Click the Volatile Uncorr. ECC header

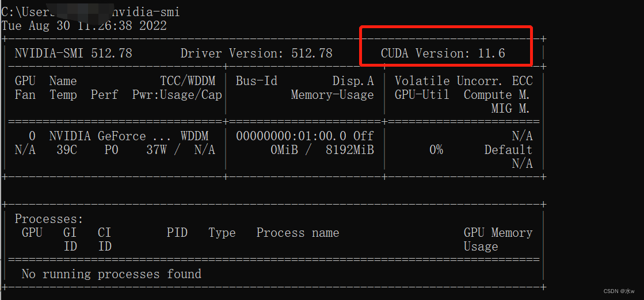(463, 81)
